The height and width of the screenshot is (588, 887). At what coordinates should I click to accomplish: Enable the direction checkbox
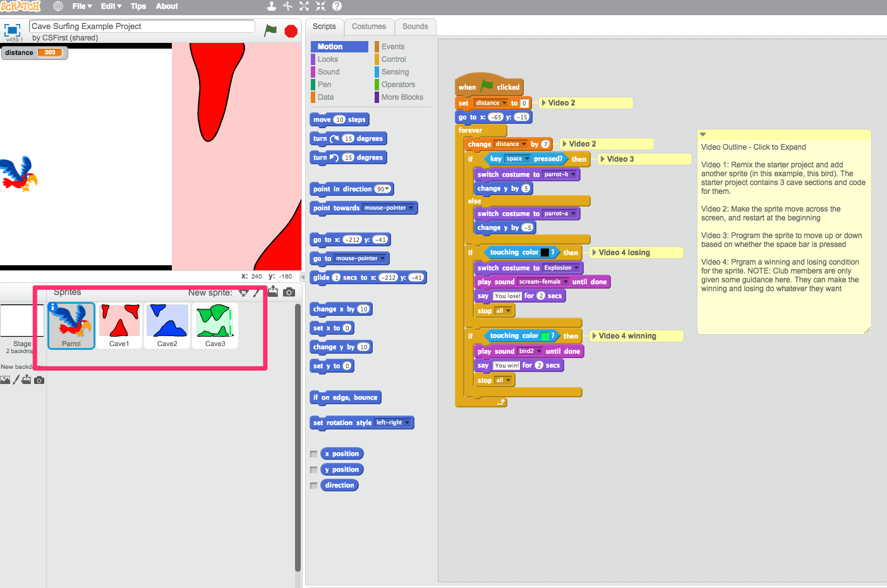[313, 486]
